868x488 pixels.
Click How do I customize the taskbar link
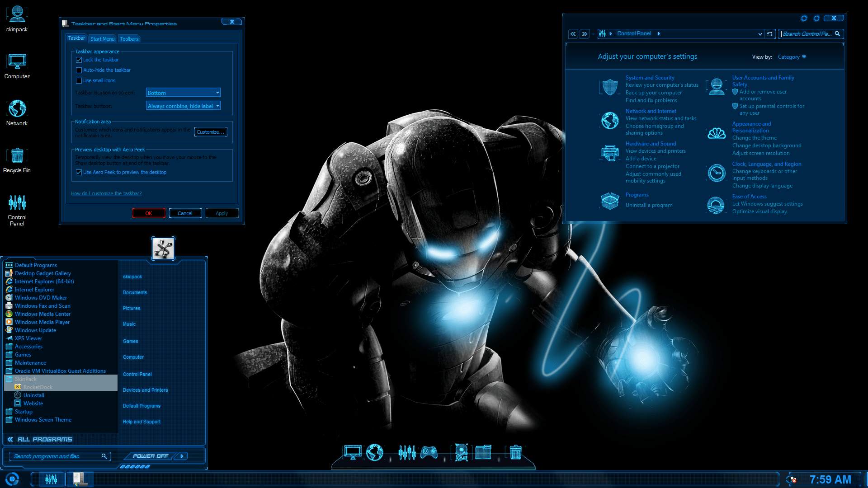click(x=106, y=193)
